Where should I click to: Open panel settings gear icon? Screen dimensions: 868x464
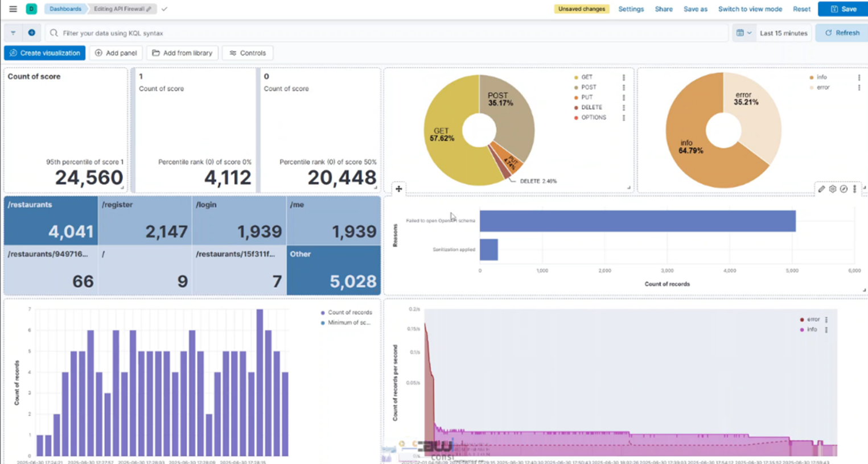coord(833,189)
